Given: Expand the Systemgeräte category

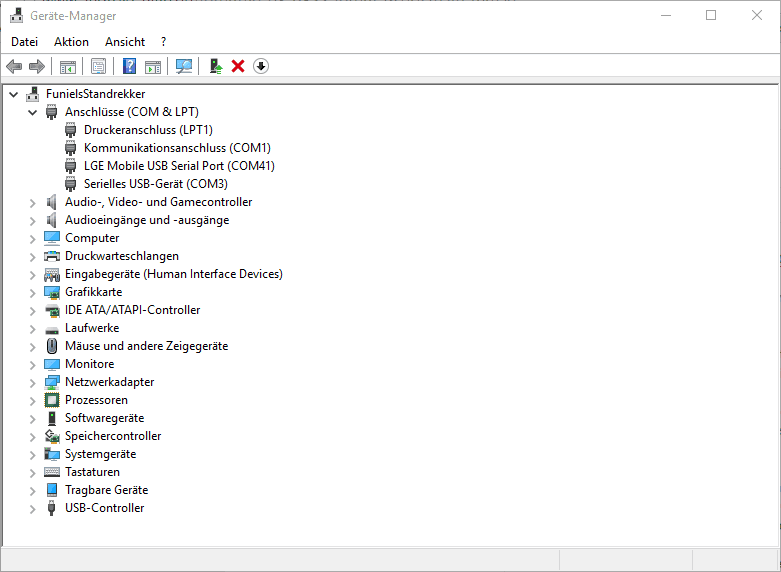Looking at the screenshot, I should [33, 455].
